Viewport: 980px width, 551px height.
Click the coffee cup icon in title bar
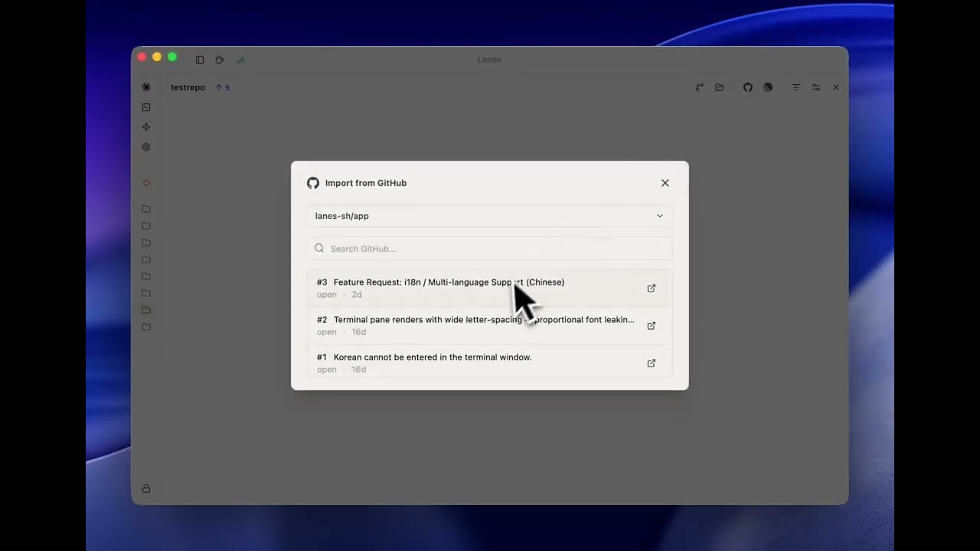click(x=220, y=60)
